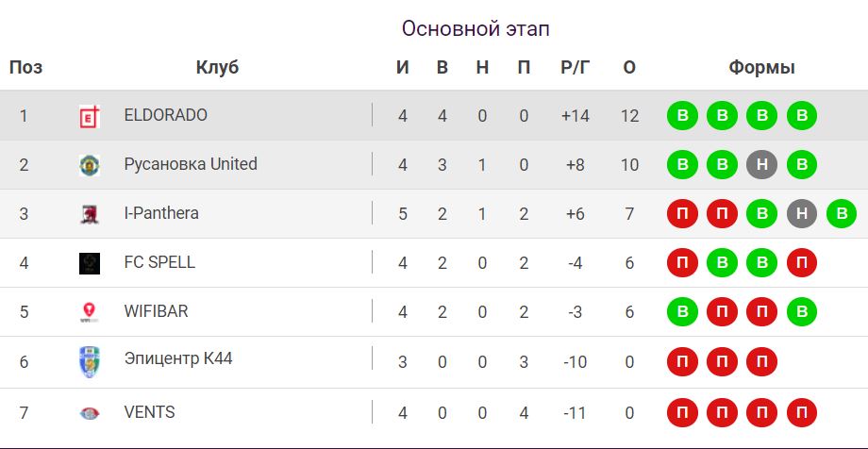Open the ELDORADO club link
The image size is (868, 449).
(165, 115)
